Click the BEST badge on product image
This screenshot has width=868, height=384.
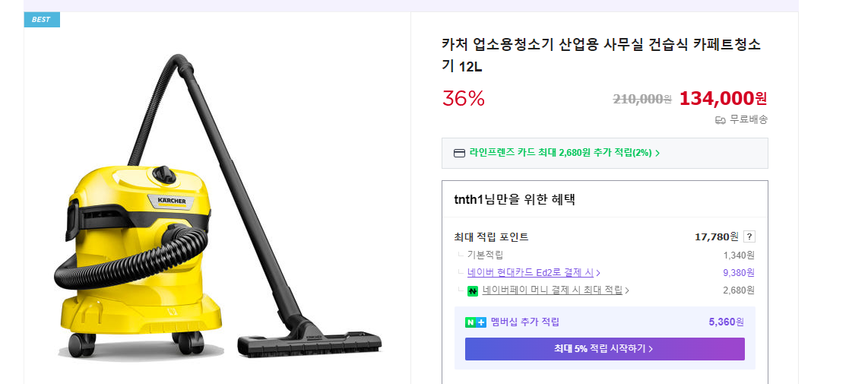tap(42, 20)
